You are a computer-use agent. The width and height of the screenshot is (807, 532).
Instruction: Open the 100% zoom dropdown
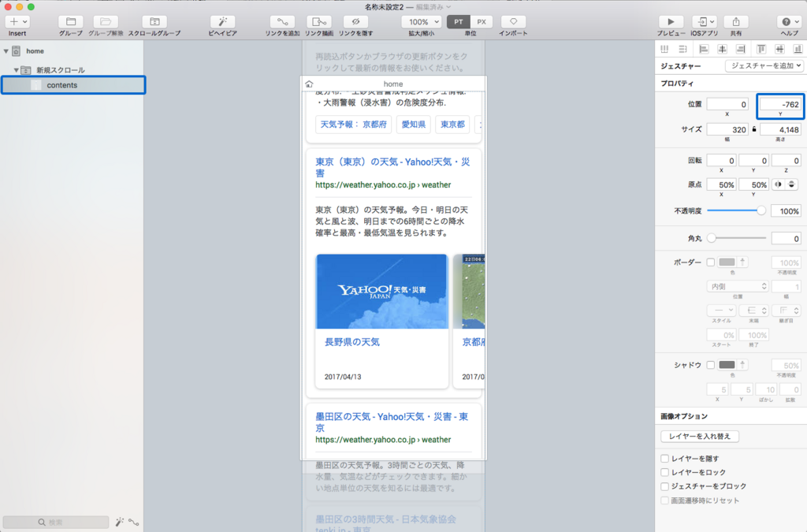[422, 21]
